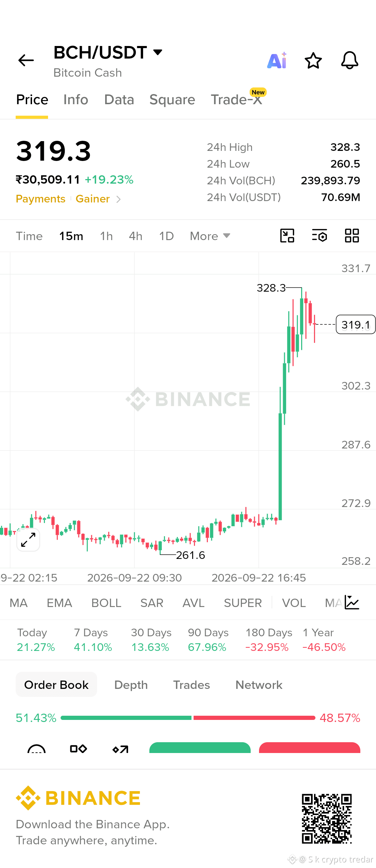Open chart settings icon
The width and height of the screenshot is (376, 868).
(x=320, y=236)
